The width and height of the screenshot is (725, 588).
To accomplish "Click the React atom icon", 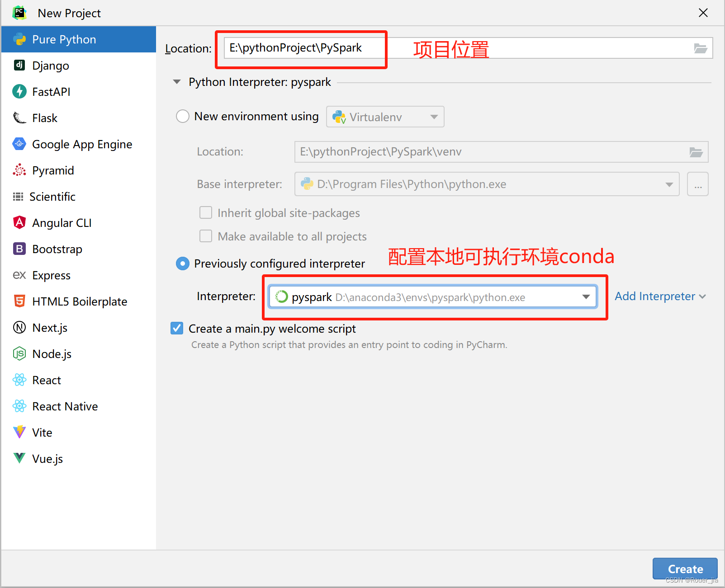I will coord(19,380).
